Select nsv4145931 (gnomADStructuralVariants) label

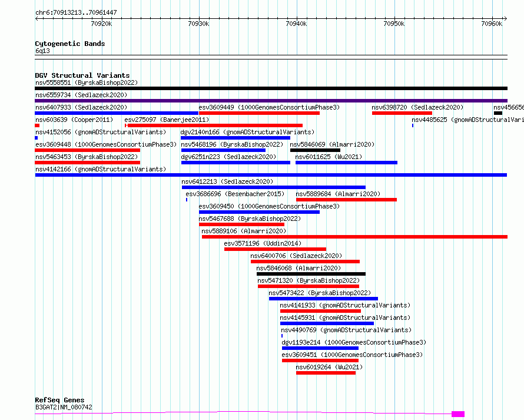(x=345, y=318)
